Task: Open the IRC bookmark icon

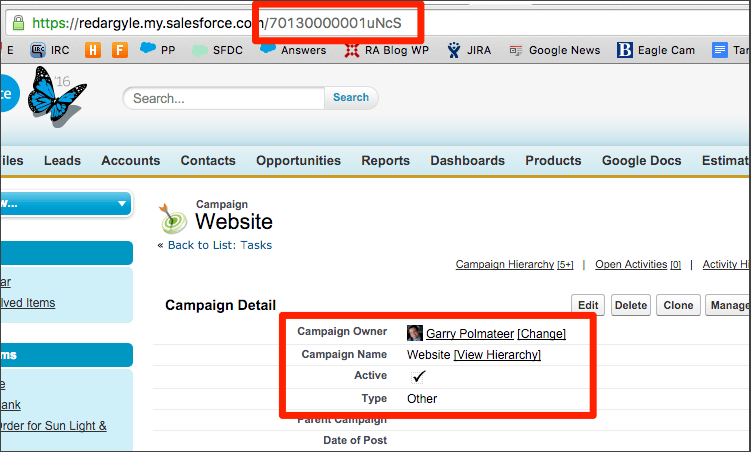Action: tap(38, 50)
